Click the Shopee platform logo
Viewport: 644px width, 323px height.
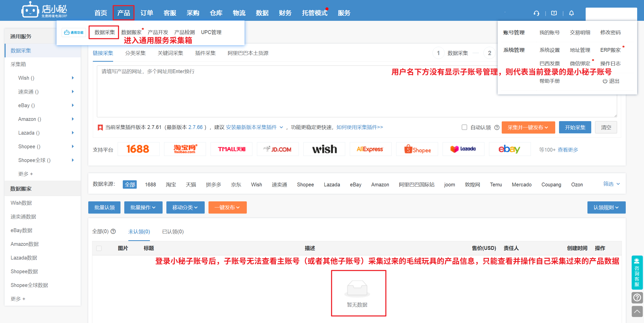[x=417, y=149]
